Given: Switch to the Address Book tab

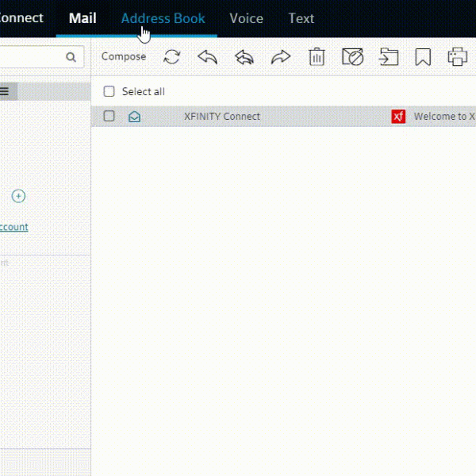Looking at the screenshot, I should 163,18.
